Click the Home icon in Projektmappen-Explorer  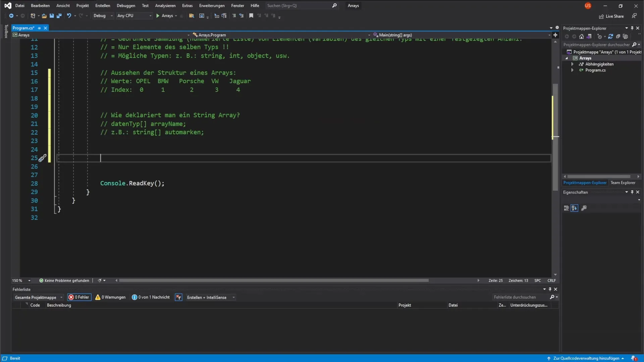click(582, 37)
